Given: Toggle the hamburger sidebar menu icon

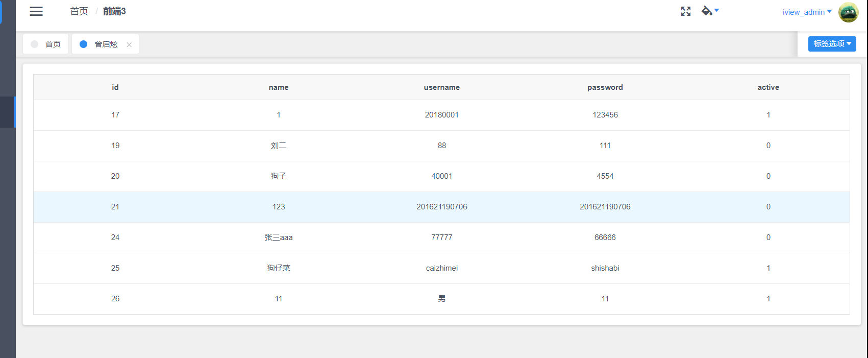Looking at the screenshot, I should tap(36, 11).
